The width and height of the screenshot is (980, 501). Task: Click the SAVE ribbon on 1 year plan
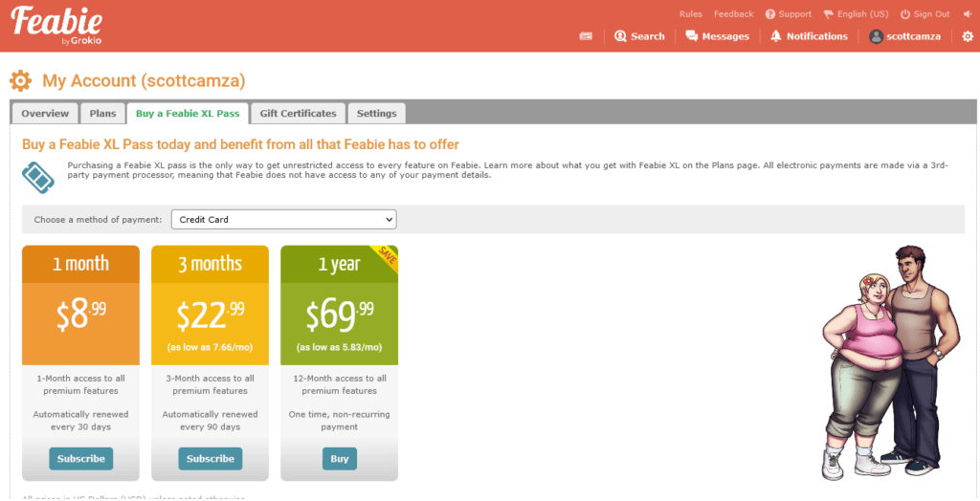point(387,257)
